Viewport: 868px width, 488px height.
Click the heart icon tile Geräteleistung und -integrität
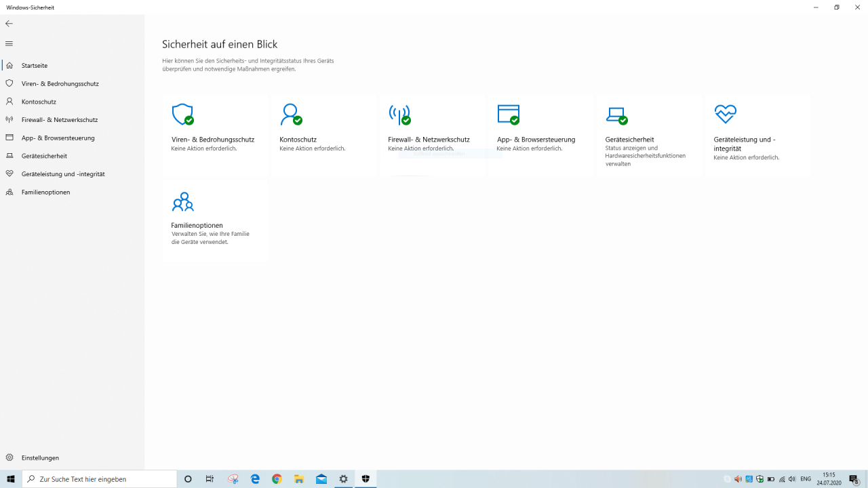coord(757,136)
